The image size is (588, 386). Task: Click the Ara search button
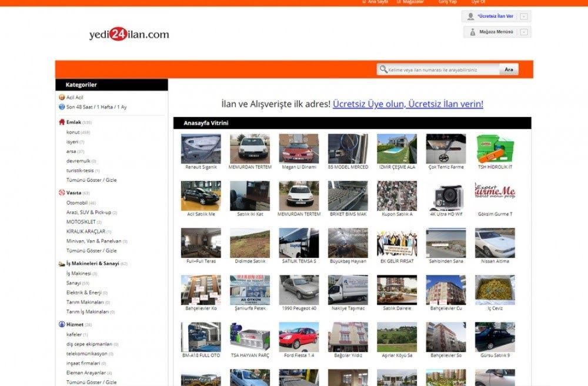tap(509, 69)
